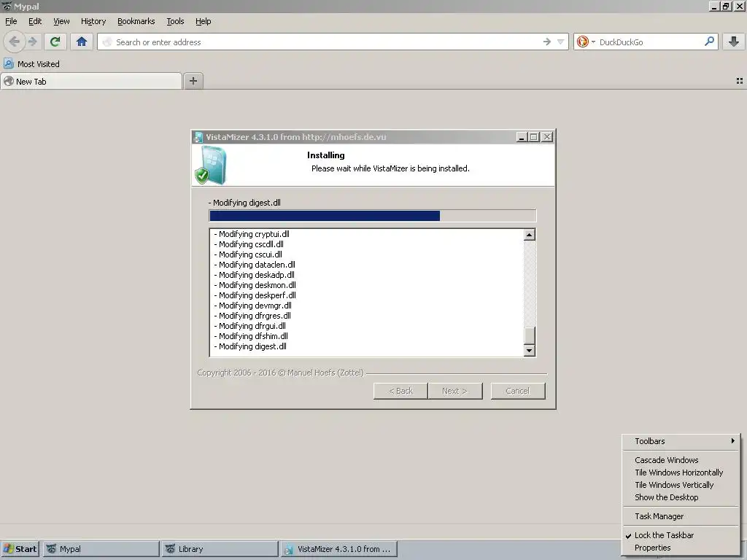Open the home page via house icon
This screenshot has width=747, height=560.
(x=82, y=42)
